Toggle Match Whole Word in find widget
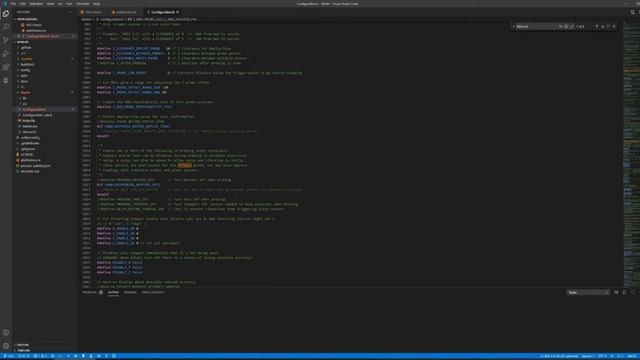 (x=566, y=27)
